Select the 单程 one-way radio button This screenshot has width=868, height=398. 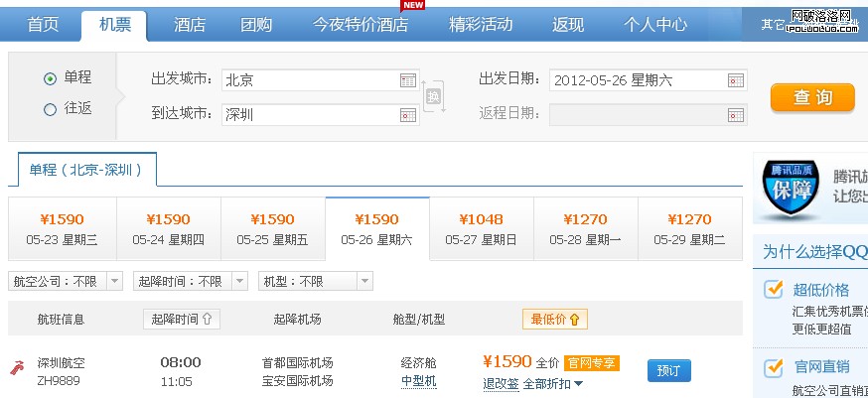click(50, 78)
